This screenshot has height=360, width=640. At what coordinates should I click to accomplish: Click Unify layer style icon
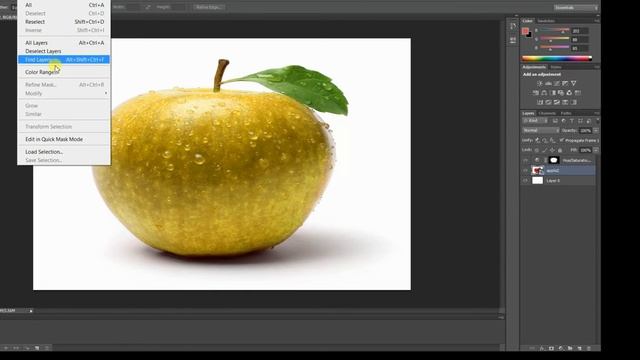tap(553, 140)
